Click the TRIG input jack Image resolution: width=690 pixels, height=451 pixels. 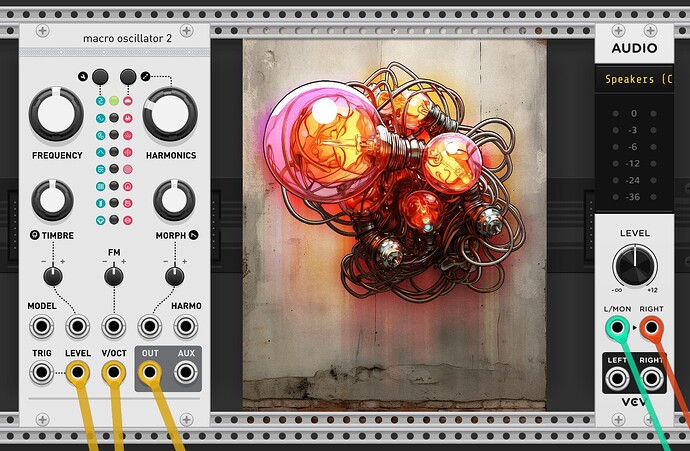coord(41,374)
